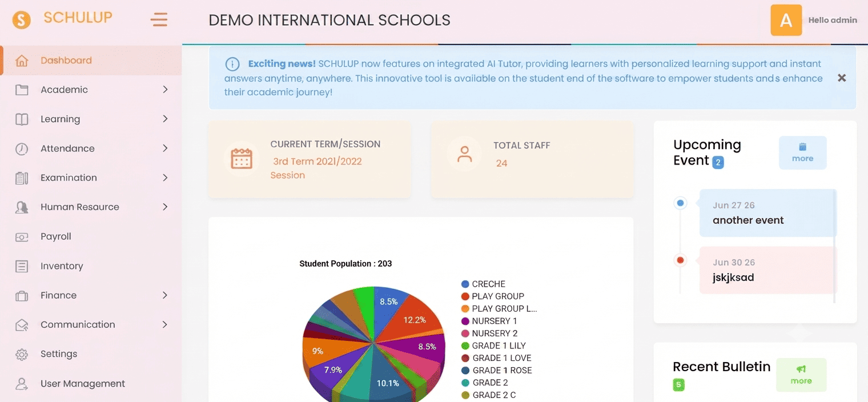Click the NURSERY 2 legend entry
Screen dimensions: 868x402
(489, 333)
